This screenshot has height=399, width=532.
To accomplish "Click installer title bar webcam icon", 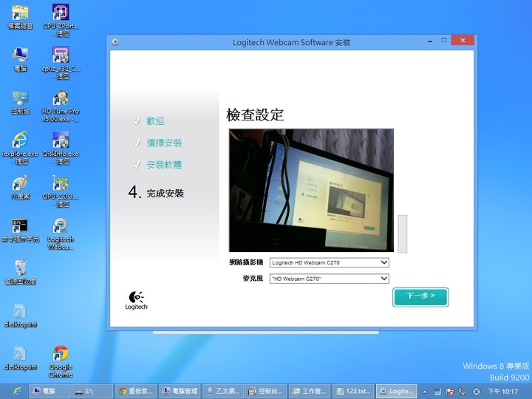I will 115,42.
